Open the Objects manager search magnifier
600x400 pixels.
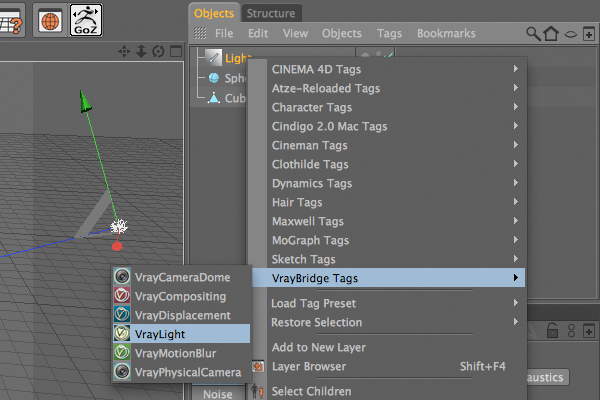(x=533, y=34)
